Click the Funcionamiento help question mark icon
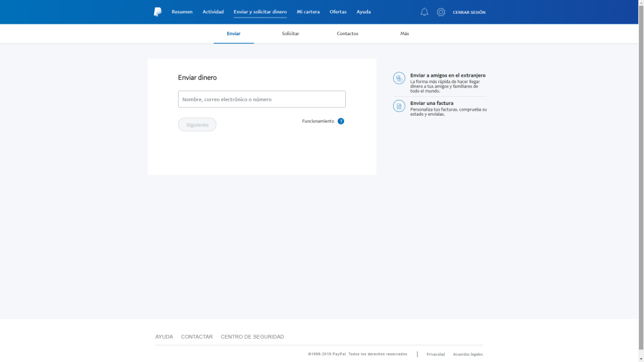This screenshot has height=362, width=644. (x=341, y=121)
